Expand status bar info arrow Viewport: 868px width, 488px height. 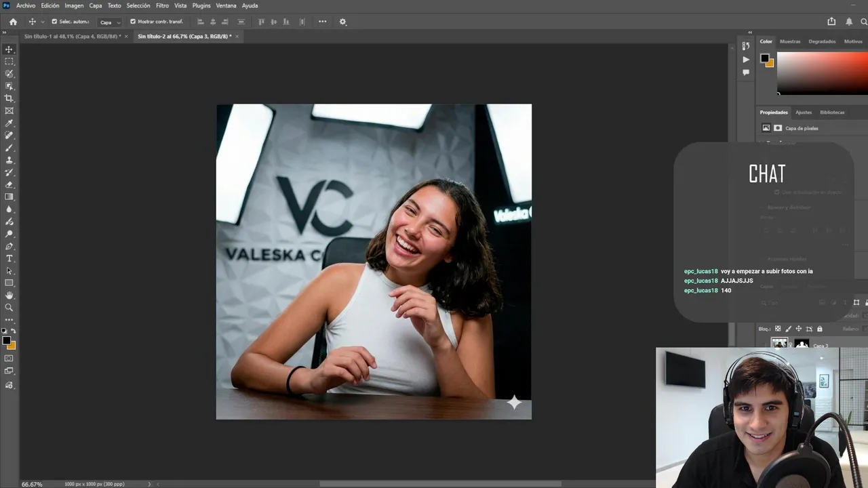(x=149, y=484)
